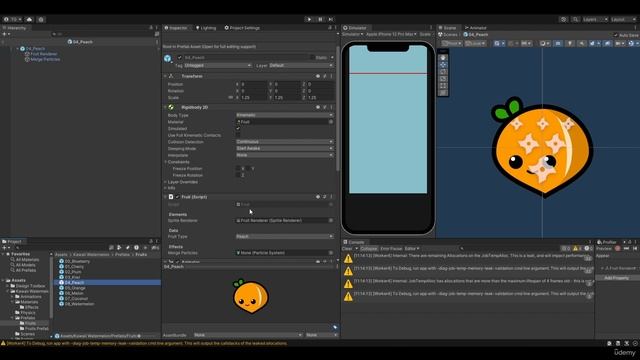Open Rigidbody 2D preset icon
Viewport: 640px width, 360px height.
click(324, 107)
